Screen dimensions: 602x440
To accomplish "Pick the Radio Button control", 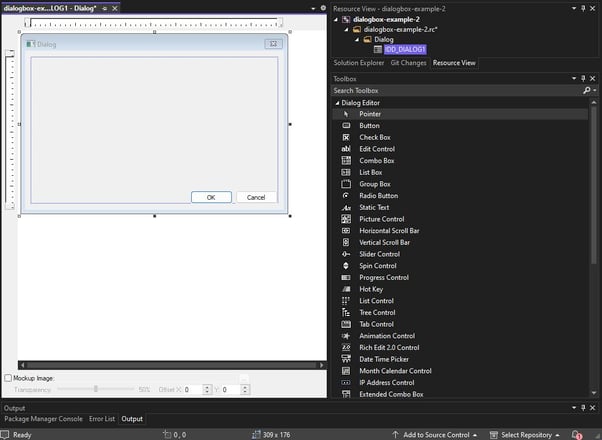I will point(378,196).
